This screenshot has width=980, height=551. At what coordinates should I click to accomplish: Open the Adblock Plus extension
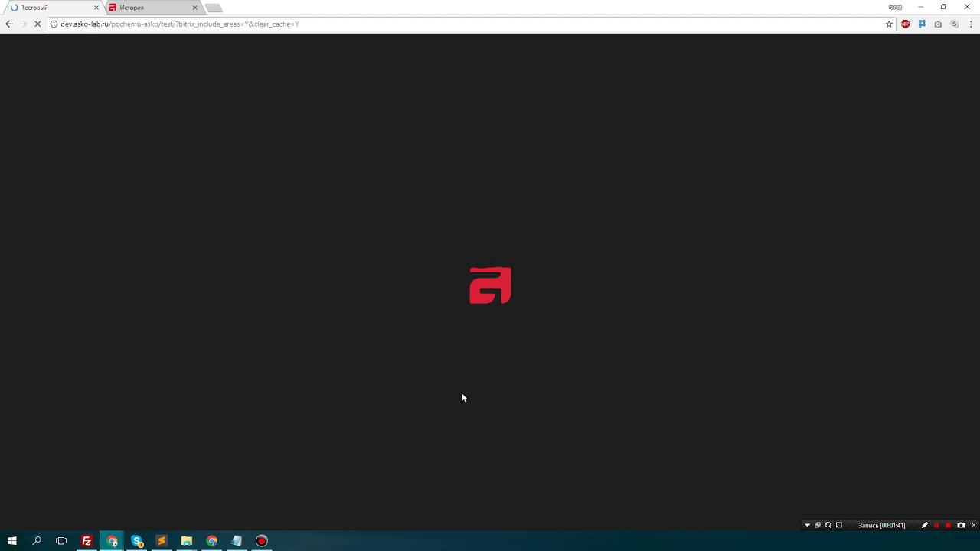coord(906,24)
